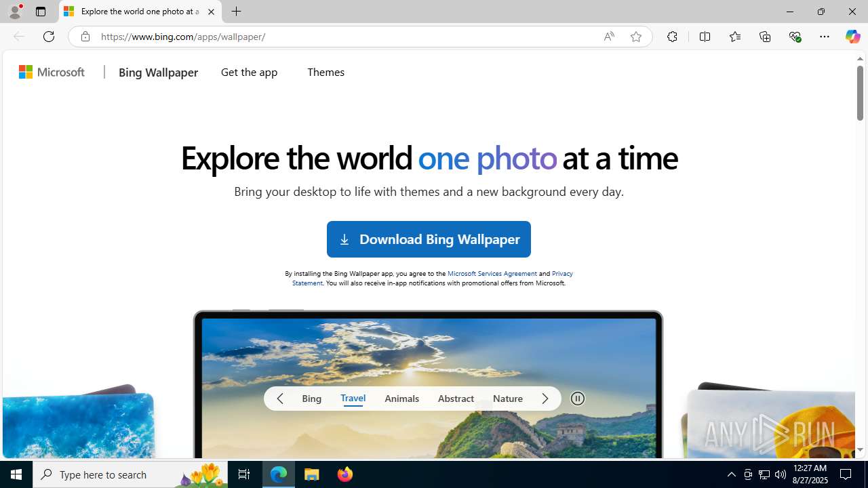The height and width of the screenshot is (488, 868).
Task: Open the volume control tray icon
Action: click(781, 474)
